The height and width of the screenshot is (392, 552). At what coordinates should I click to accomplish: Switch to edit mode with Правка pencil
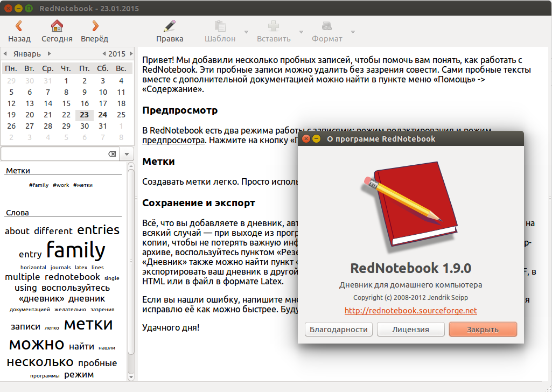(169, 31)
